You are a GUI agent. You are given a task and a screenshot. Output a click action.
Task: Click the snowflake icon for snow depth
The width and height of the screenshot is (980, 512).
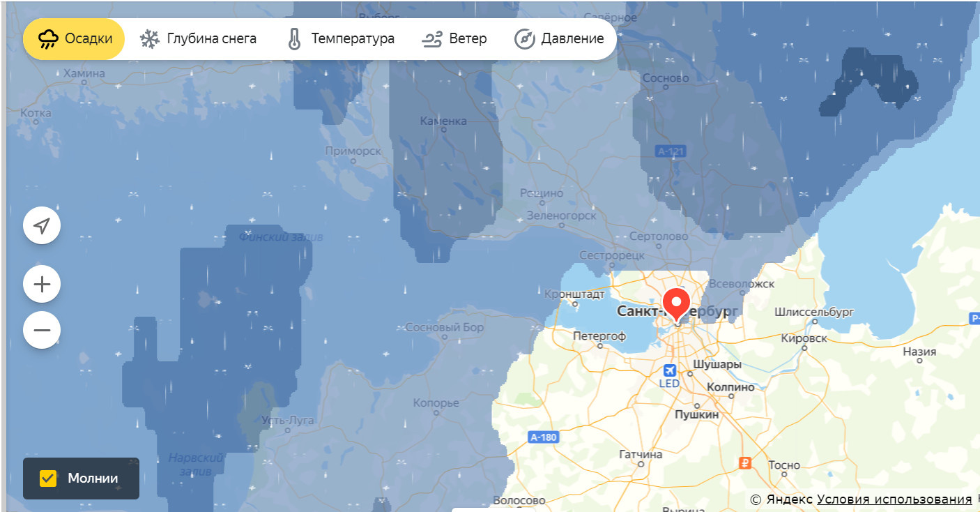149,39
